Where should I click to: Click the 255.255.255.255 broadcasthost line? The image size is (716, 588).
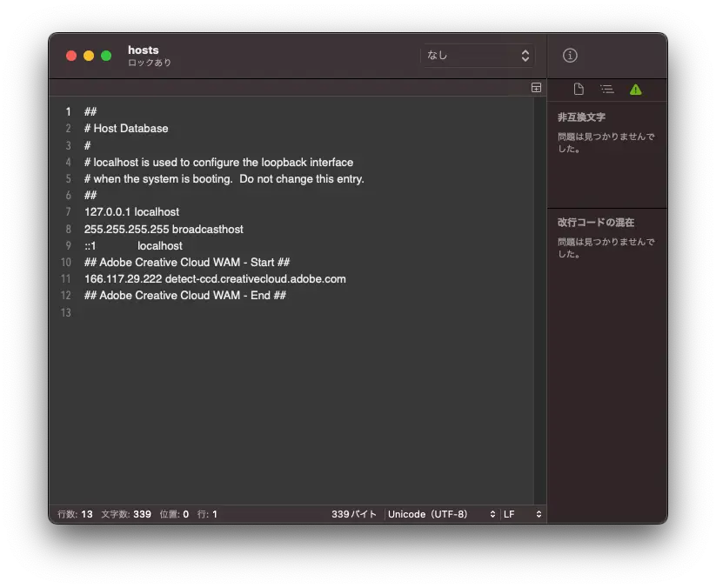[164, 230]
